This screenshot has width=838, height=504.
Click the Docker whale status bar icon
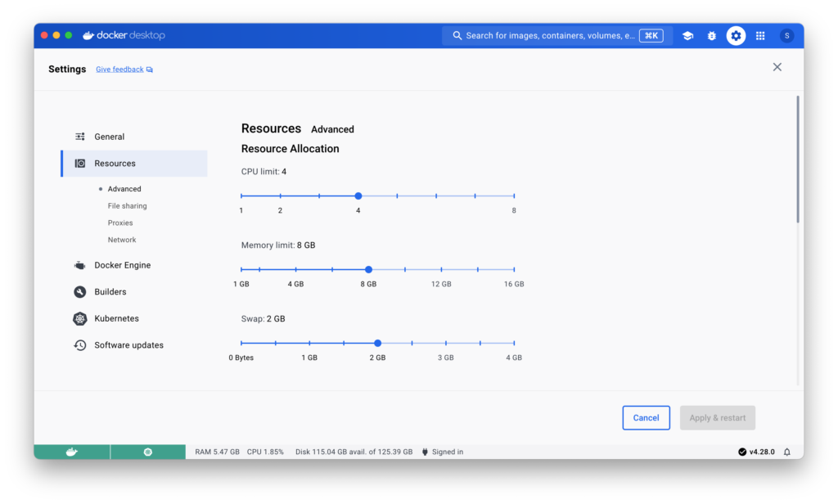point(72,452)
